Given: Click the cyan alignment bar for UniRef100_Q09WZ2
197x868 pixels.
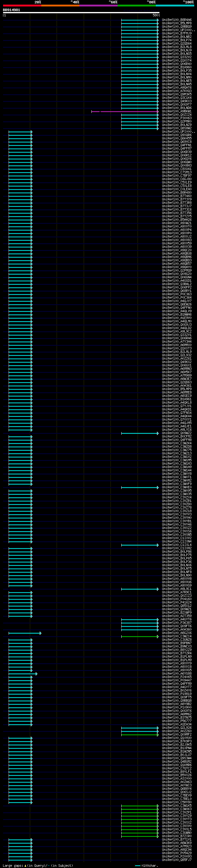Looking at the screenshot, I should click(x=140, y=433).
